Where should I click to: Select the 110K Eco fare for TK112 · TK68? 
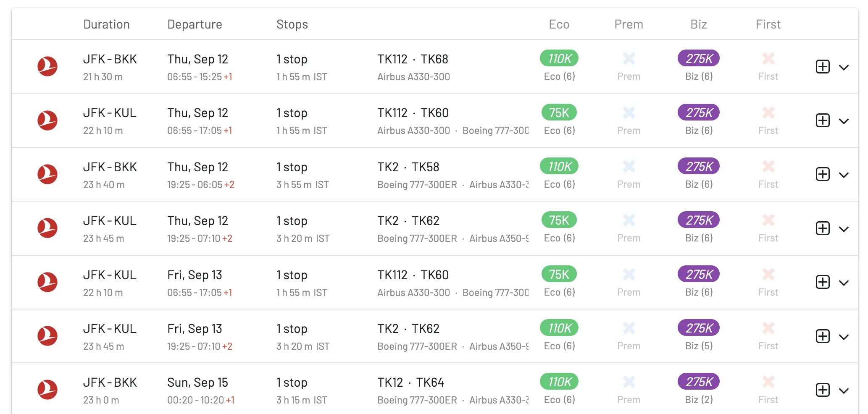(559, 58)
